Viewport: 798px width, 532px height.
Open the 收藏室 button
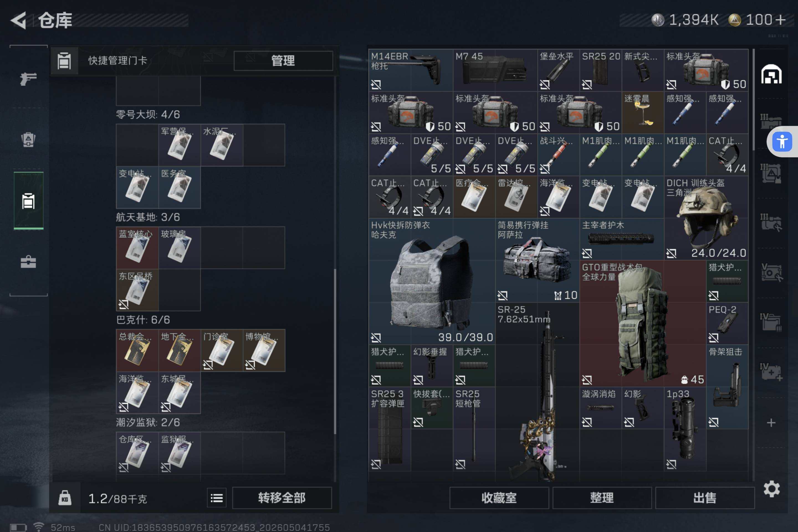pyautogui.click(x=499, y=498)
